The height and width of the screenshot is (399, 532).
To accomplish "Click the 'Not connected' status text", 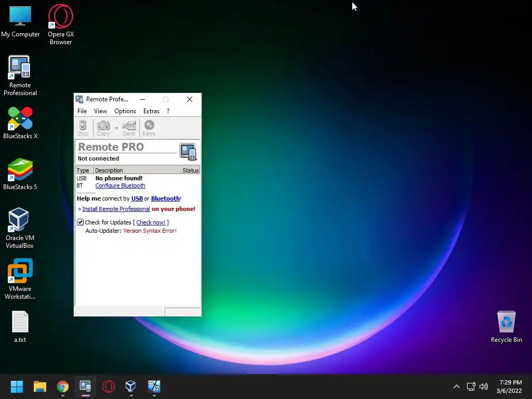I will pyautogui.click(x=98, y=158).
